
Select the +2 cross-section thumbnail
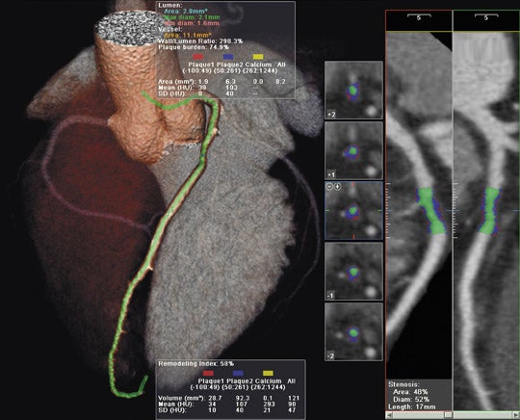(353, 90)
